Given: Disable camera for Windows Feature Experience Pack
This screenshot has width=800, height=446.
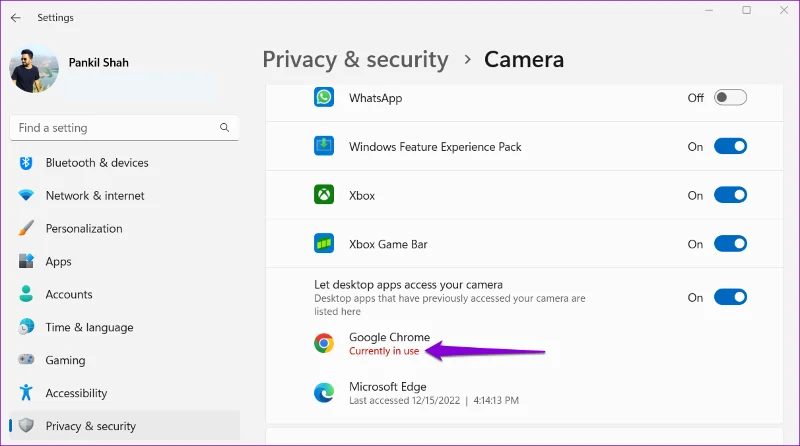Looking at the screenshot, I should point(730,146).
